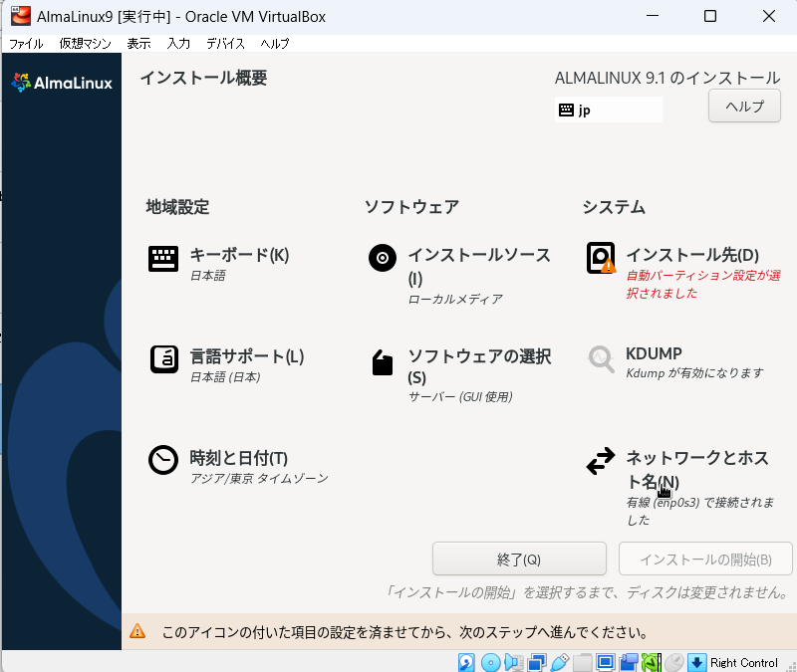Open インストール先(D) disk icon with warning
Viewport: 797px width, 672px height.
601,258
